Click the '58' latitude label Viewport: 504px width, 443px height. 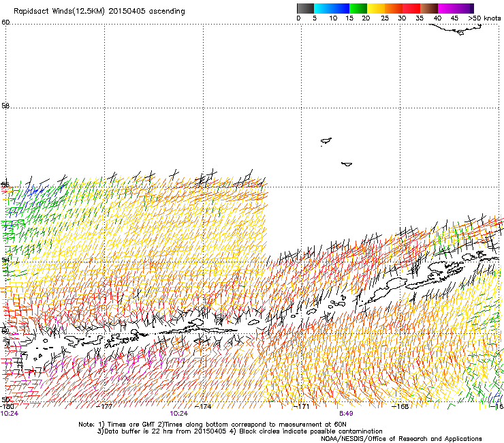pyautogui.click(x=5, y=106)
